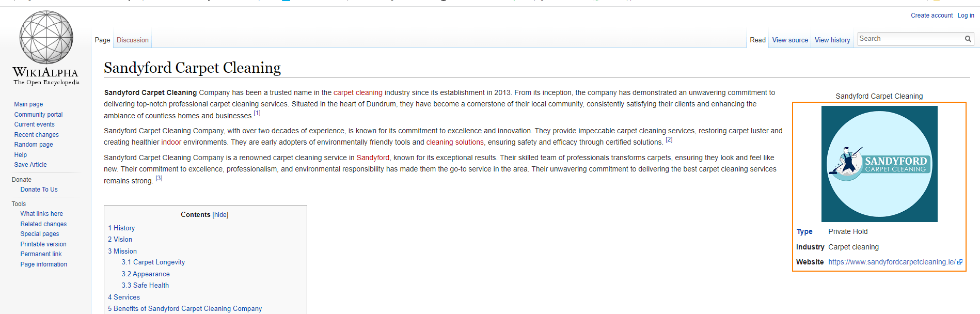
Task: Follow the red 'Sandyford' link in third paragraph
Action: (x=373, y=158)
